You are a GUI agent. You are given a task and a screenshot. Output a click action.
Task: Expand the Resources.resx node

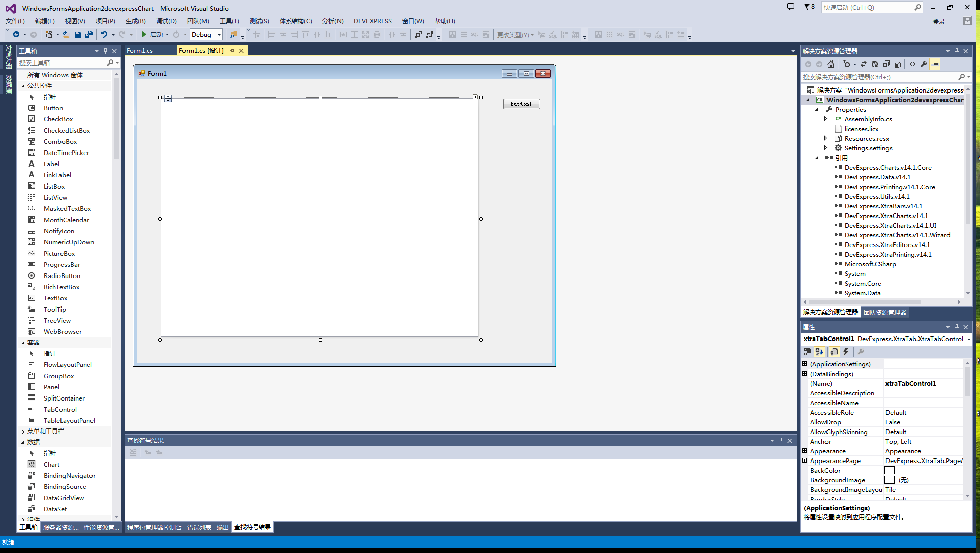point(826,139)
